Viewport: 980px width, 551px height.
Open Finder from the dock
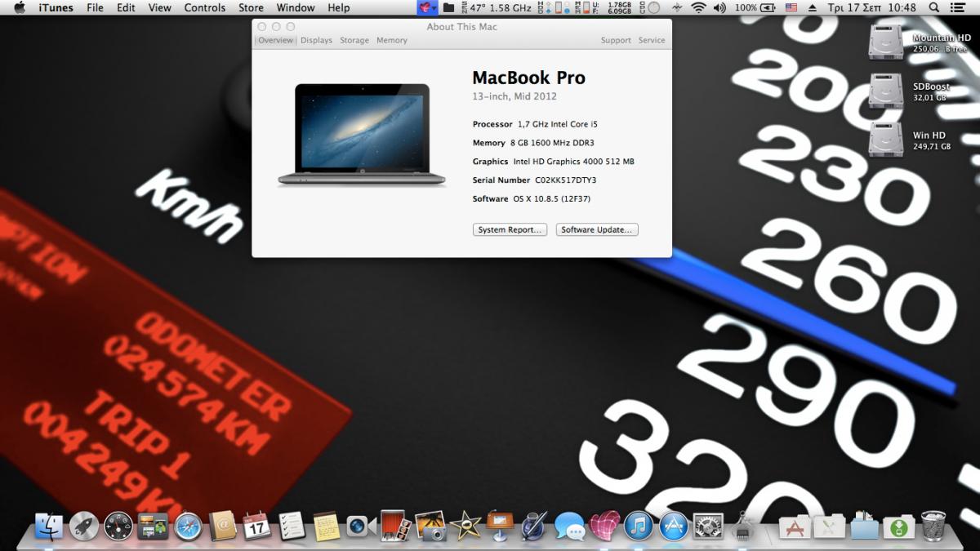point(50,527)
